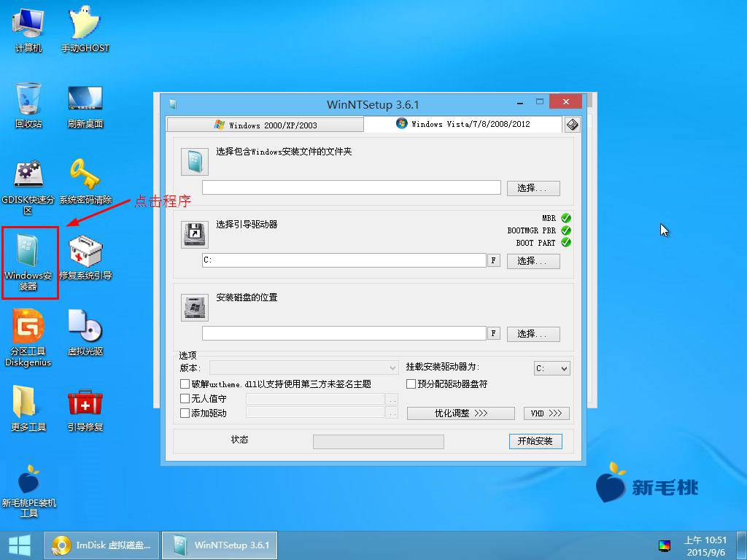This screenshot has width=747, height=560.
Task: Click the 刷新桌面 desktop icon
Action: 85,106
